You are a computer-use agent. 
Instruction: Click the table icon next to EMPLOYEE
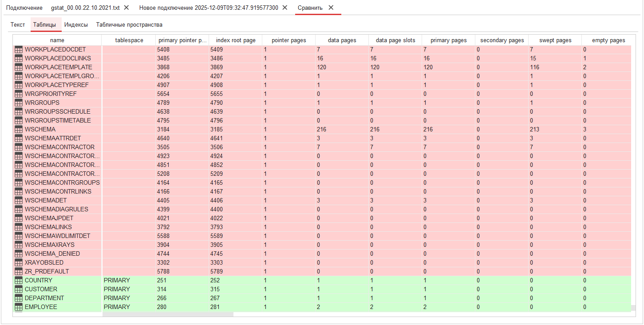(x=18, y=307)
